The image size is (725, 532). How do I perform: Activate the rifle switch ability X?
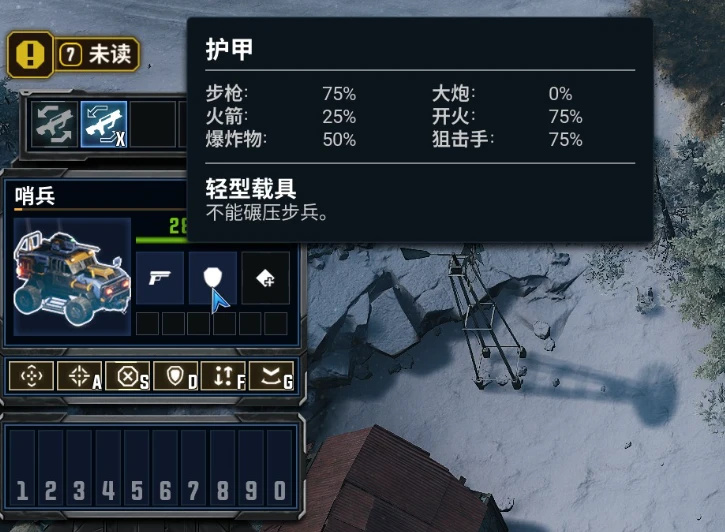[104, 124]
